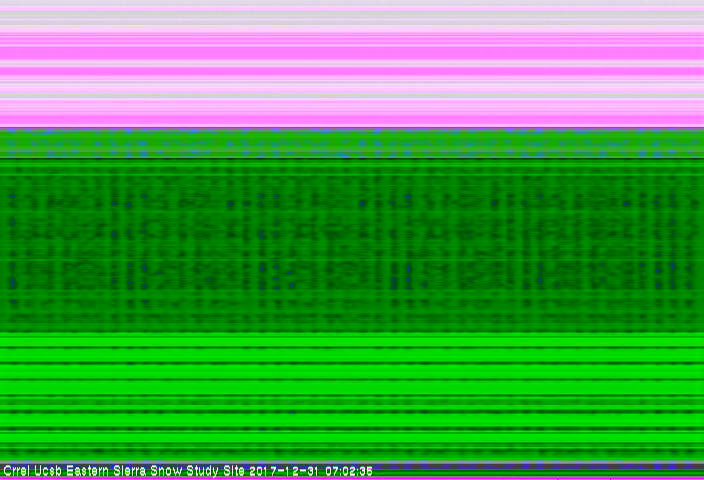Click the bright magenta stripe band at top
This screenshot has height=480, width=704.
point(352,50)
